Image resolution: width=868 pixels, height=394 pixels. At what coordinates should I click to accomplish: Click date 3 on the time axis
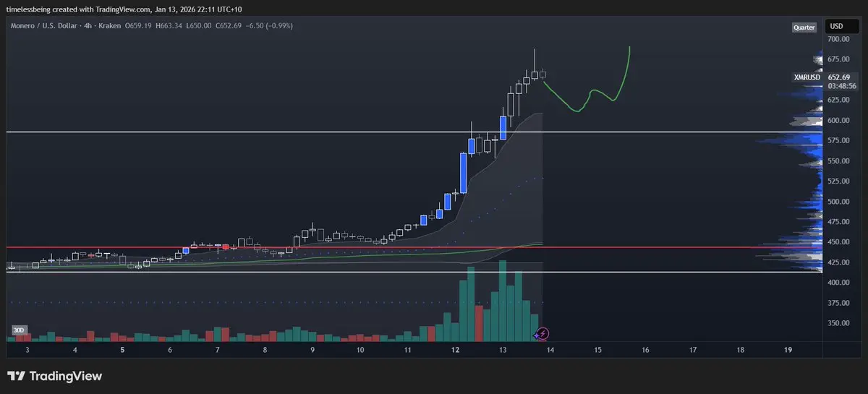pos(27,349)
